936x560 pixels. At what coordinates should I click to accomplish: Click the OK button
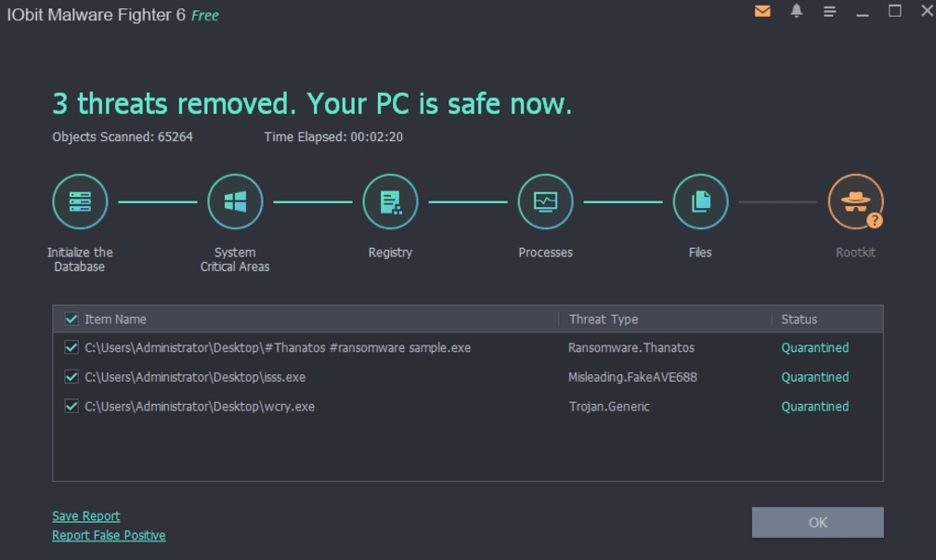click(x=816, y=522)
